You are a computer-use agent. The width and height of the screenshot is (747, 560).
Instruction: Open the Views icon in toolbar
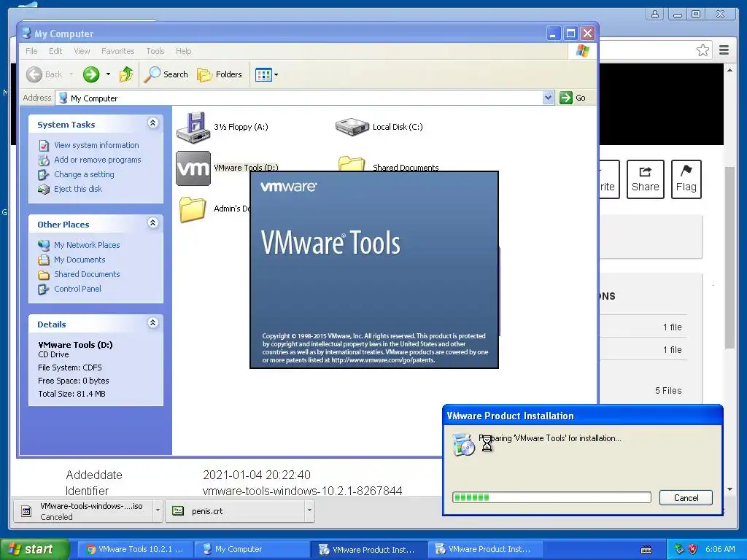pyautogui.click(x=263, y=75)
